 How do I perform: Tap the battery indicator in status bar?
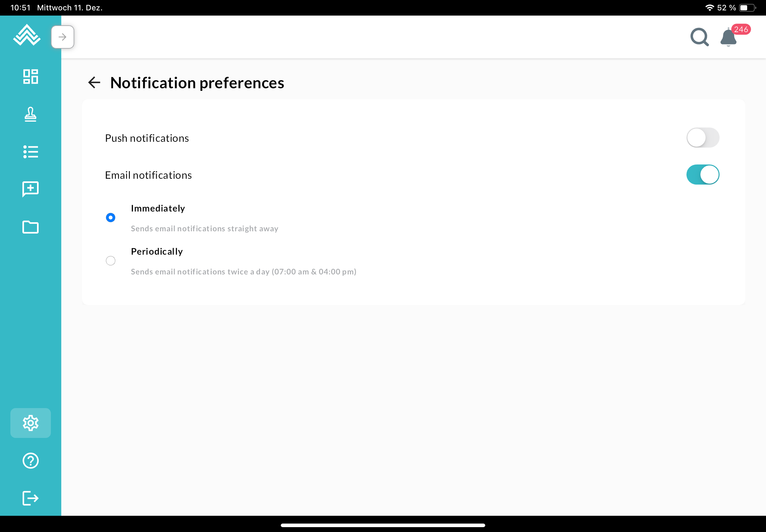pyautogui.click(x=747, y=8)
